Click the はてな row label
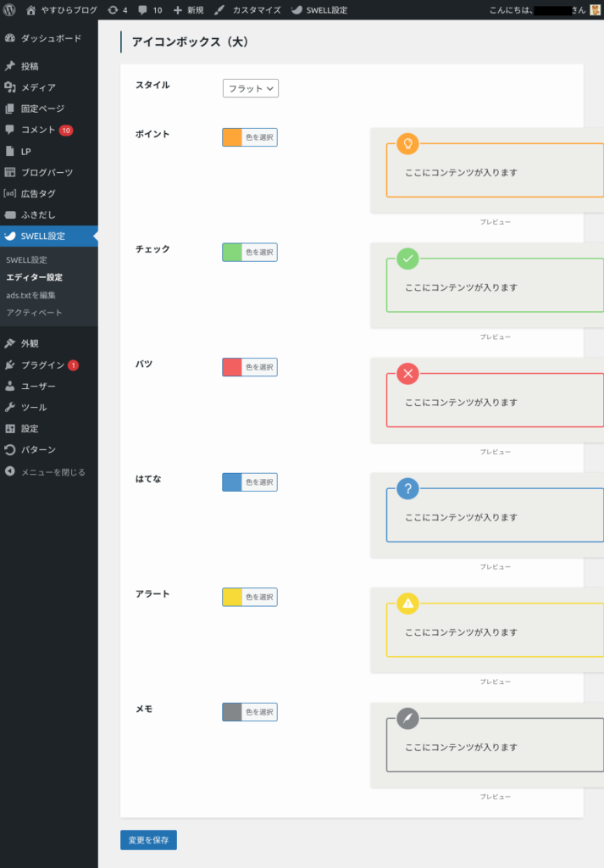604x868 pixels. point(148,479)
